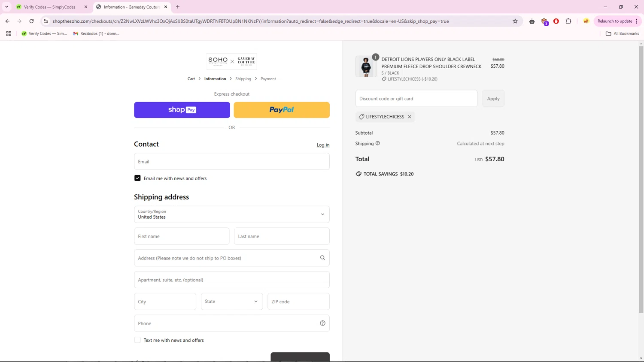
Task: Click the vertical page scrollbar
Action: tap(641, 179)
